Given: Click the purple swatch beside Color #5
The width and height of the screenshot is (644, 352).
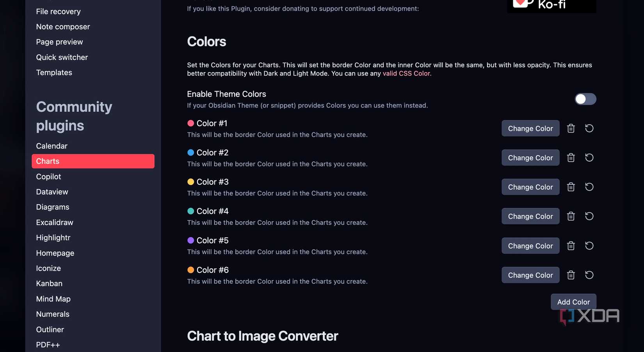Looking at the screenshot, I should pyautogui.click(x=190, y=240).
